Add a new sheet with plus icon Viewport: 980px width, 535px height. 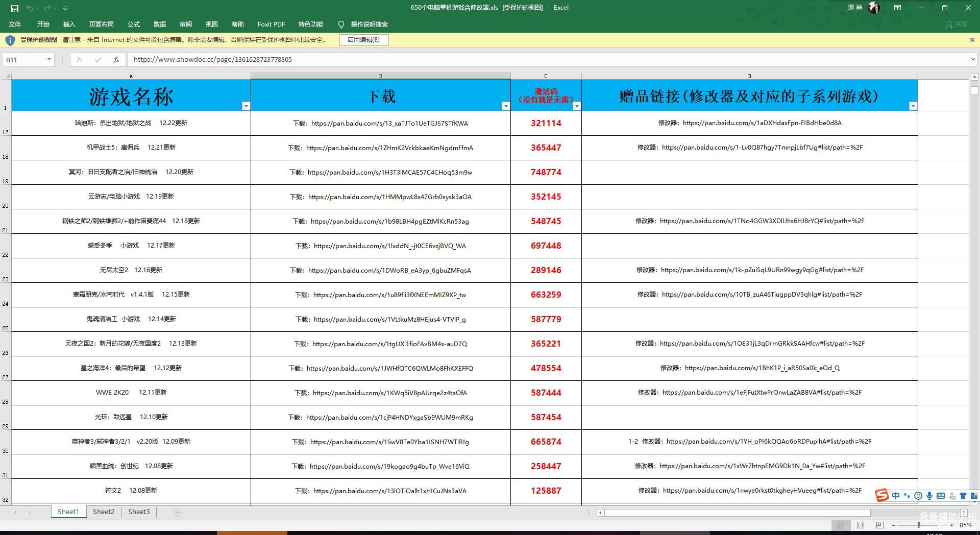(x=178, y=512)
